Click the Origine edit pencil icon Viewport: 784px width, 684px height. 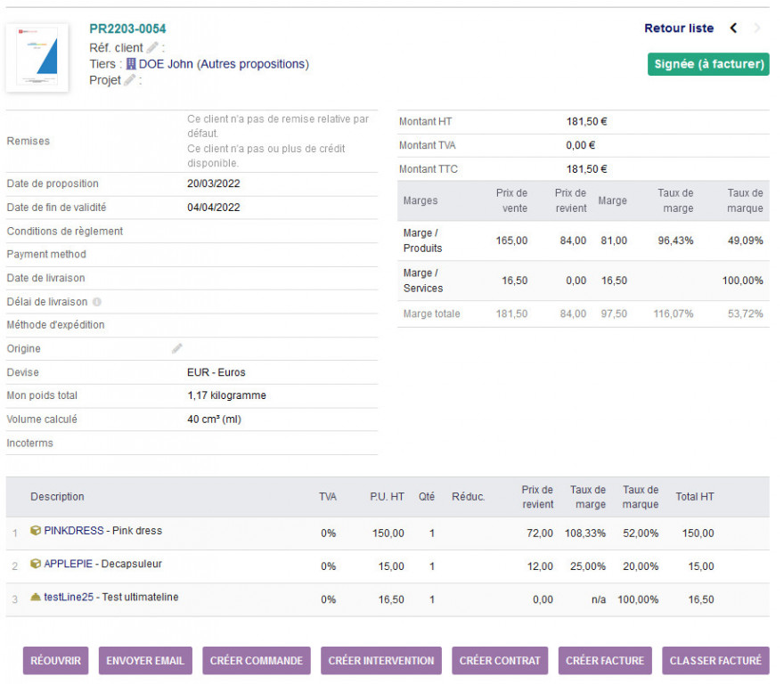[177, 349]
